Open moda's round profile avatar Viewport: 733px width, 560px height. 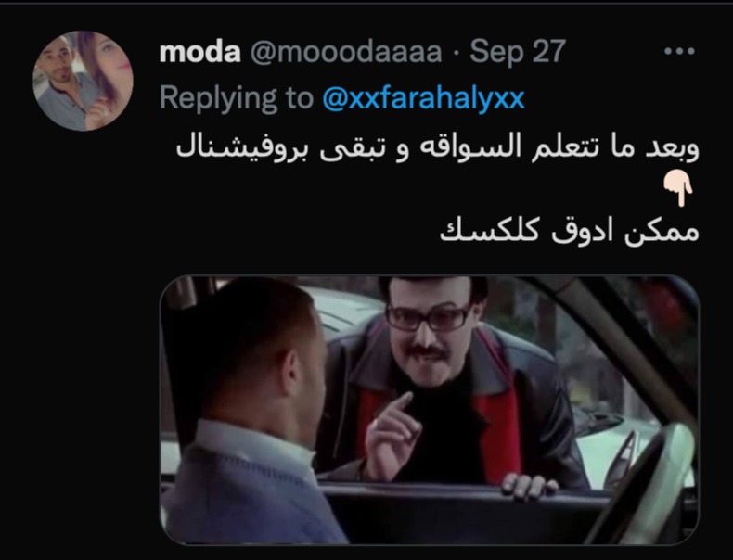83,81
